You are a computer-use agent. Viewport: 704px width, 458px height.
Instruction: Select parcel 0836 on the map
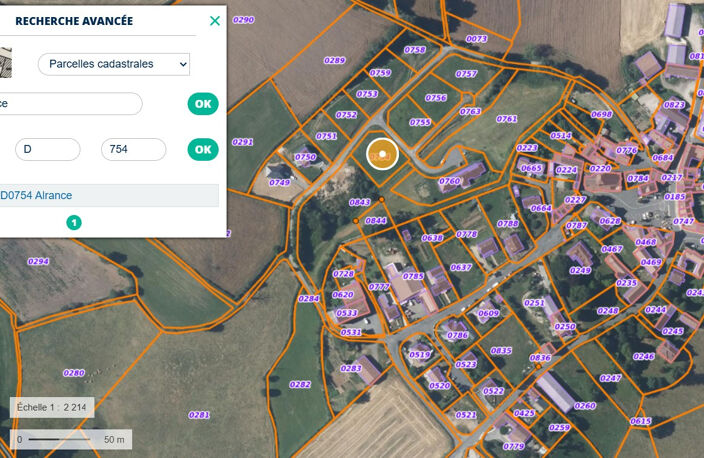click(540, 358)
